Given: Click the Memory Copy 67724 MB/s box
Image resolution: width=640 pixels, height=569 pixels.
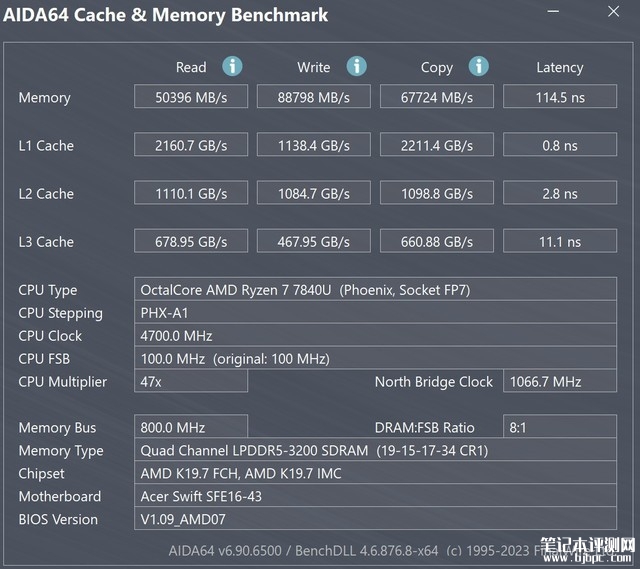Looking at the screenshot, I should click(x=437, y=96).
